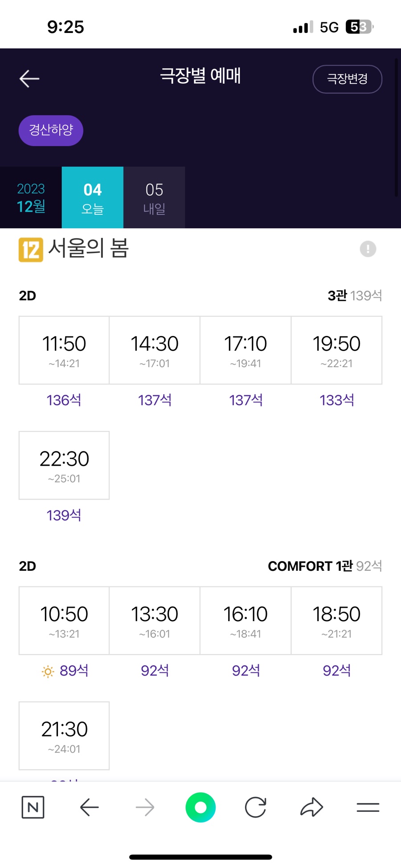Tap the back arrow in the header
The height and width of the screenshot is (868, 401).
point(29,79)
